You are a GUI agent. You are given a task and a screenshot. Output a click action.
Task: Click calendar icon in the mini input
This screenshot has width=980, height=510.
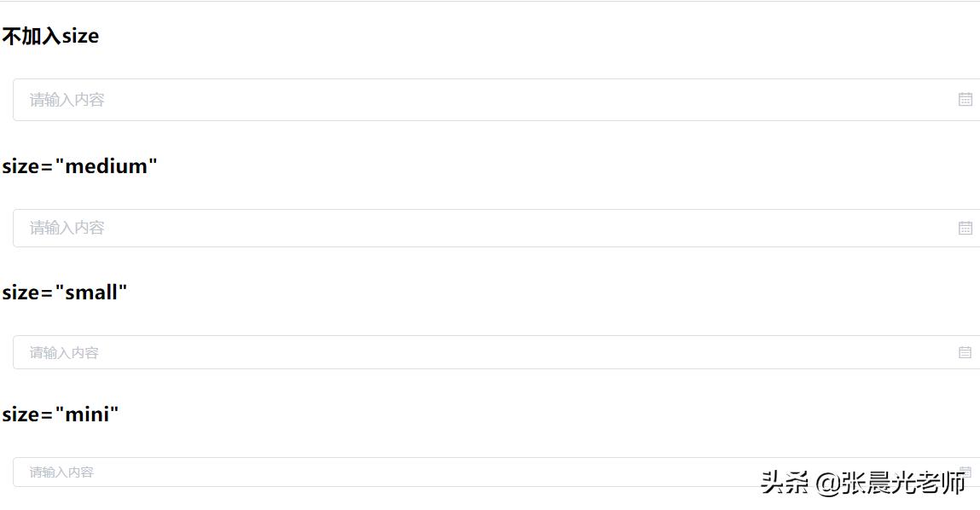(966, 472)
